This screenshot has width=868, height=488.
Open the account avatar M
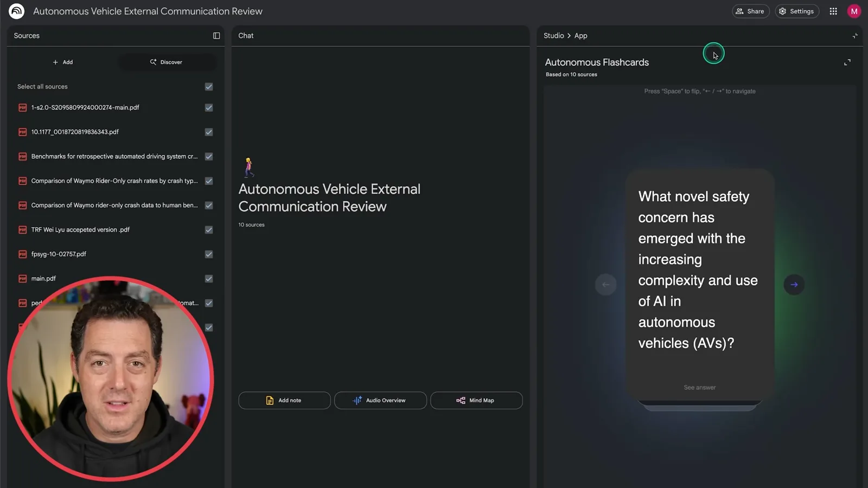854,11
